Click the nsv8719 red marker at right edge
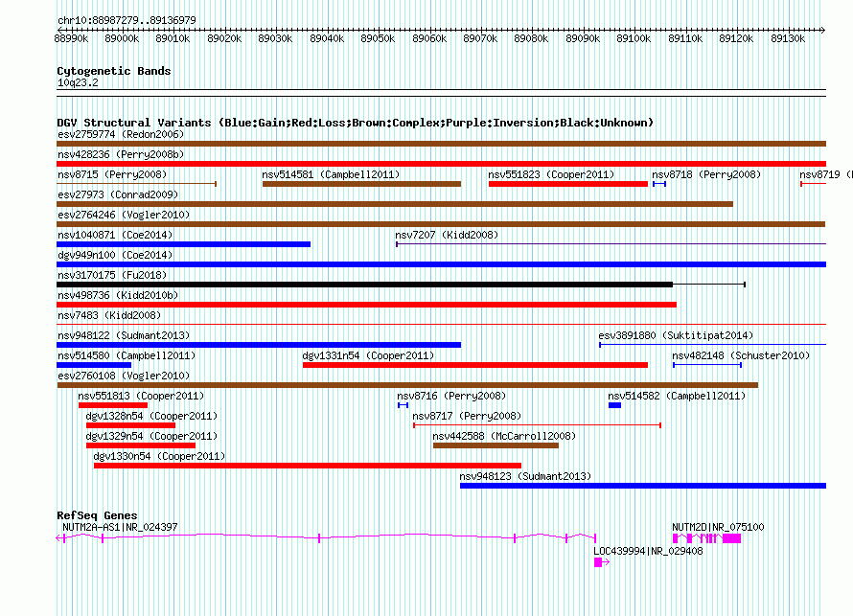This screenshot has width=853, height=616. point(814,184)
